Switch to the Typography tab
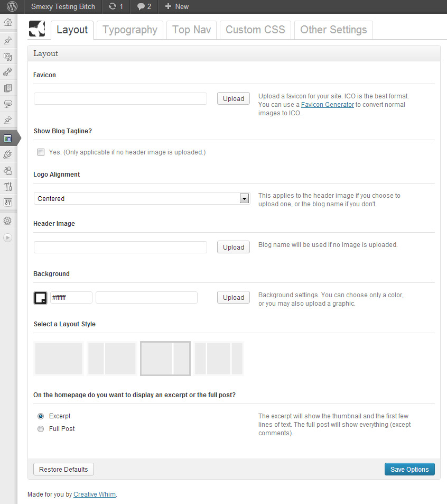 pyautogui.click(x=130, y=30)
